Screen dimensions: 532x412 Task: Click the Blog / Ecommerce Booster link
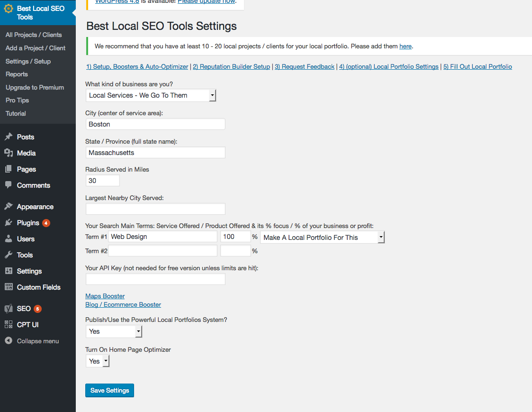[123, 305]
